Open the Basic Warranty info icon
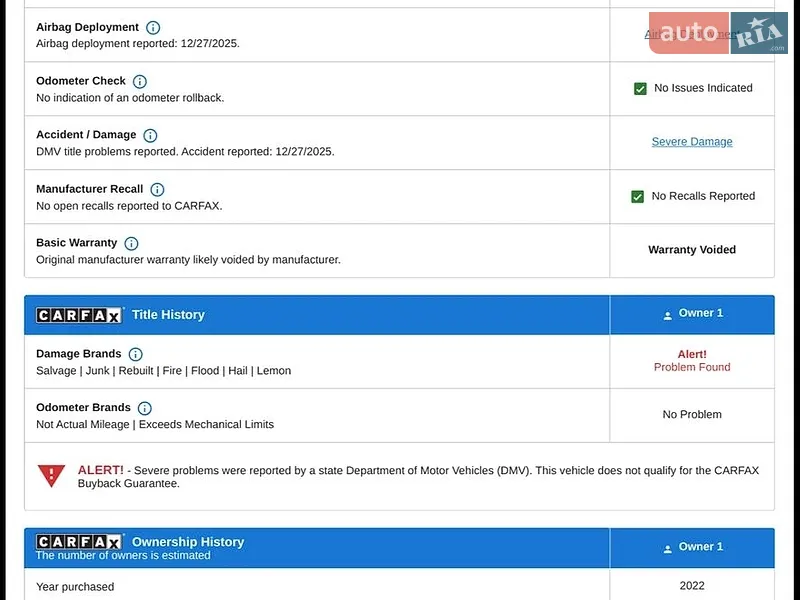 pos(131,244)
